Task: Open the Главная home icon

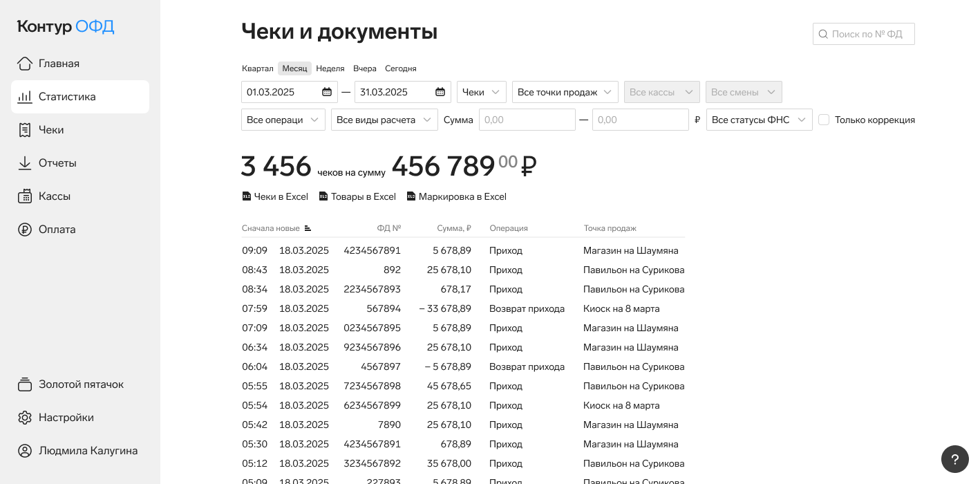Action: click(x=25, y=64)
